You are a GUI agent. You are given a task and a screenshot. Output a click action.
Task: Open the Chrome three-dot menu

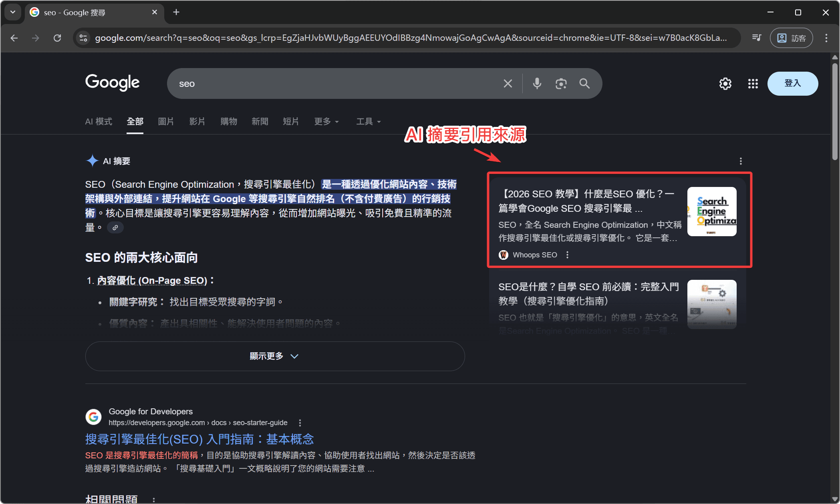[x=826, y=38]
